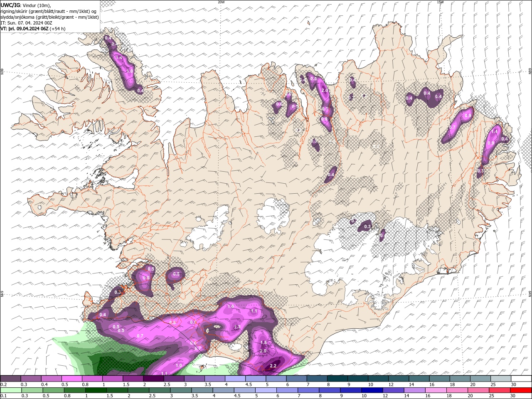Click the pale lavender 4–4.5 snow legend swatch
532x399 pixels.
click(235, 379)
